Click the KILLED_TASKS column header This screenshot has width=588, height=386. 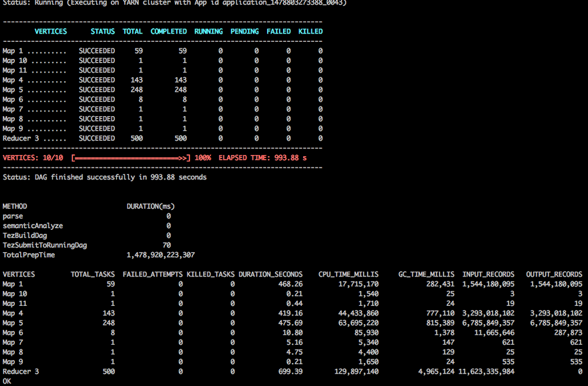(210, 275)
